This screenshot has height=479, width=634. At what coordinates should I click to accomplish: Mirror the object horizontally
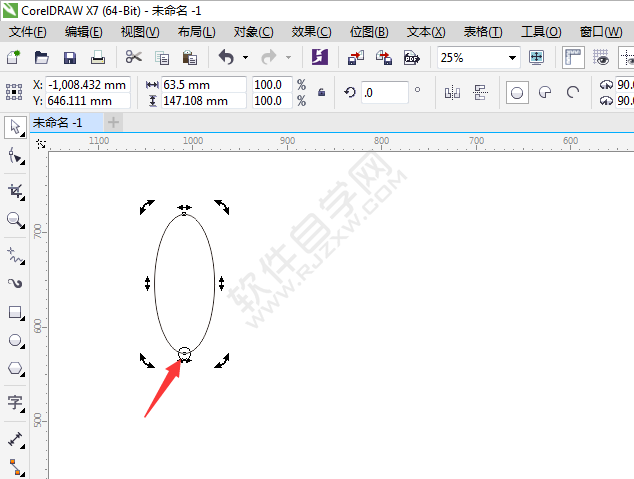click(452, 93)
